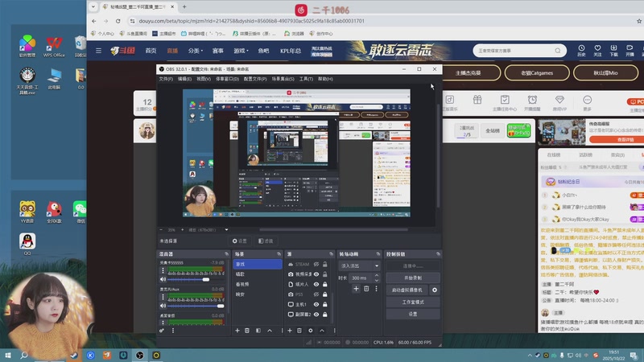Show the hidden STEAM source eye icon
Viewport: 644px width, 362px height.
[x=316, y=265]
